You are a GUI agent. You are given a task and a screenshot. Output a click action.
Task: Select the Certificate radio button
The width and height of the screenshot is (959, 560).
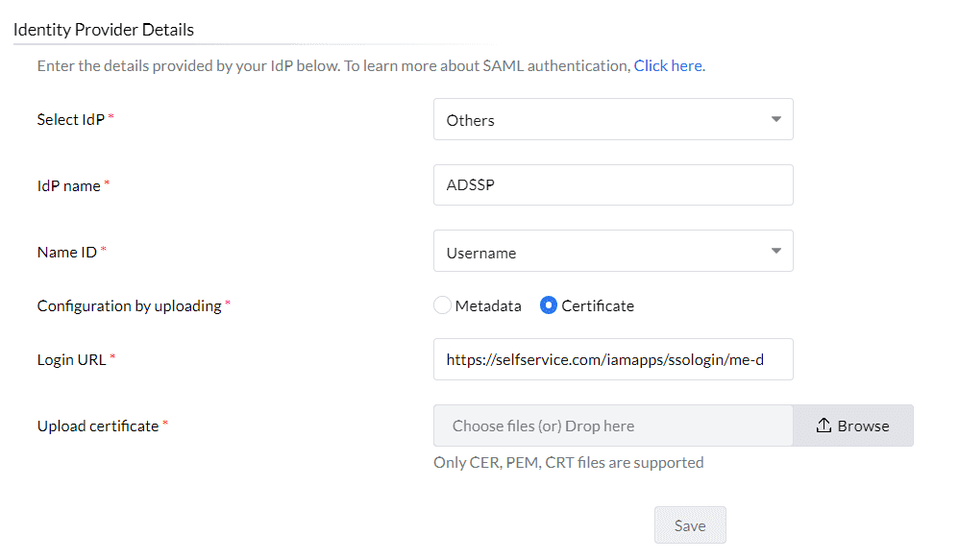pos(549,305)
